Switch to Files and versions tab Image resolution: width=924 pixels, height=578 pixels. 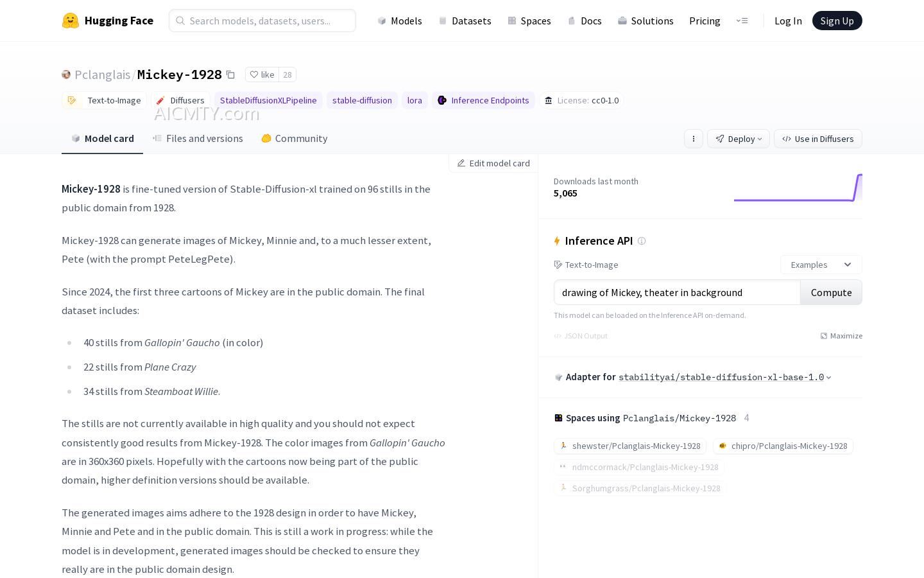tap(198, 138)
